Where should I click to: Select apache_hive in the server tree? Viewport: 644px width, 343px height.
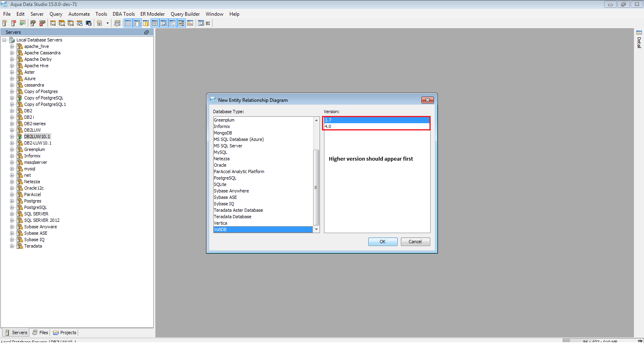pyautogui.click(x=36, y=46)
